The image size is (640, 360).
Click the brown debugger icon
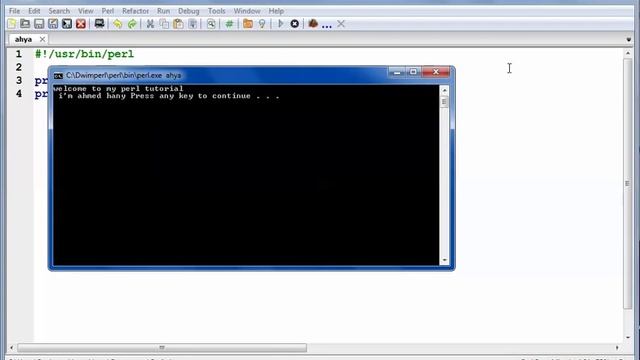313,24
